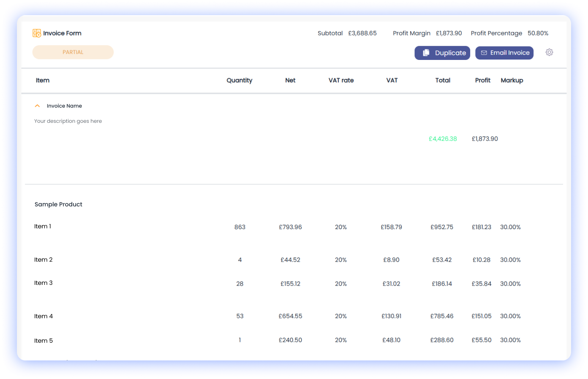Screen dimensions: 588x379
Task: Click the Markup column header
Action: coord(512,81)
